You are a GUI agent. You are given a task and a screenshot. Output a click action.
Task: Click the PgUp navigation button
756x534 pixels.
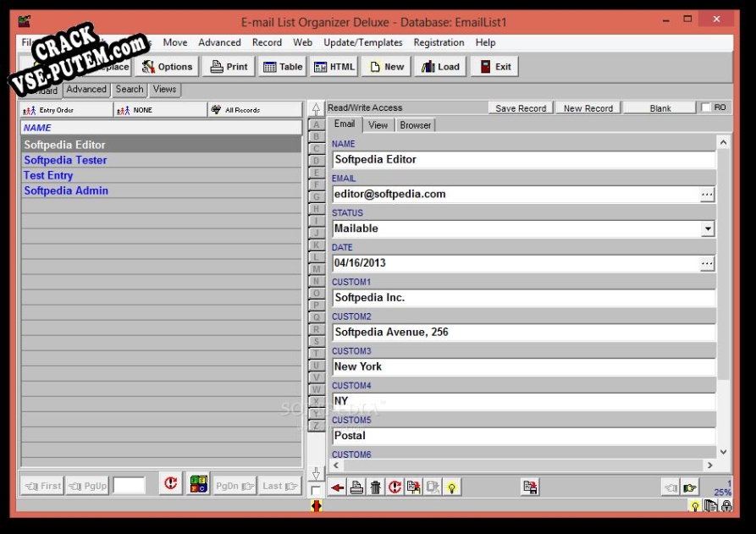(87, 486)
